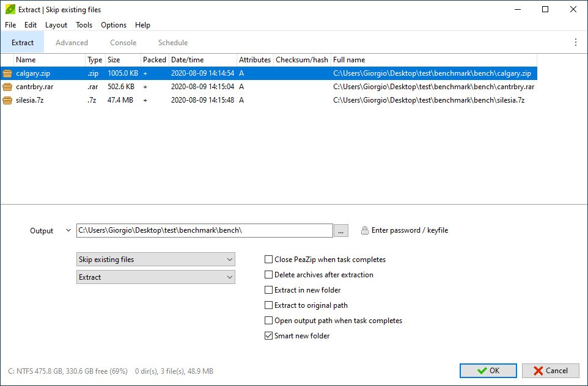The height and width of the screenshot is (386, 588).
Task: Expand the Output chevron menu
Action: [x=68, y=230]
